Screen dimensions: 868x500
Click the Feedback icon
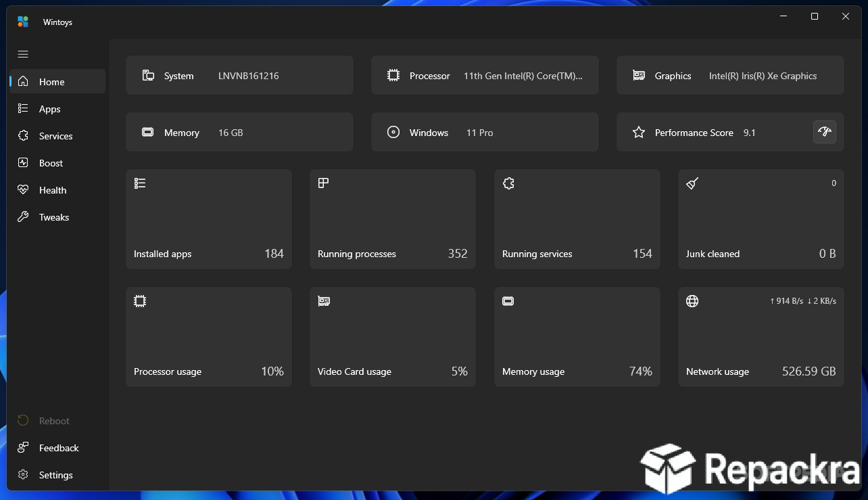(x=23, y=447)
